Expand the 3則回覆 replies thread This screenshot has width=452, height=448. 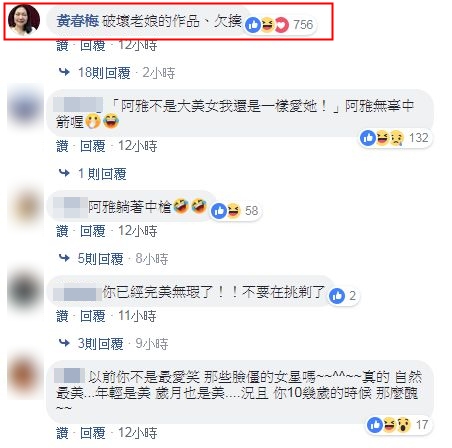pos(100,344)
